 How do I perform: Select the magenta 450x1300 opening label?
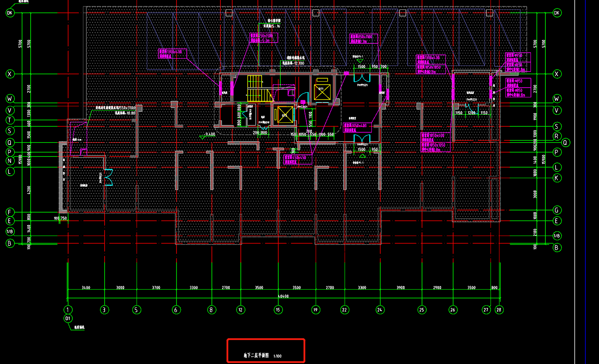pos(264,38)
